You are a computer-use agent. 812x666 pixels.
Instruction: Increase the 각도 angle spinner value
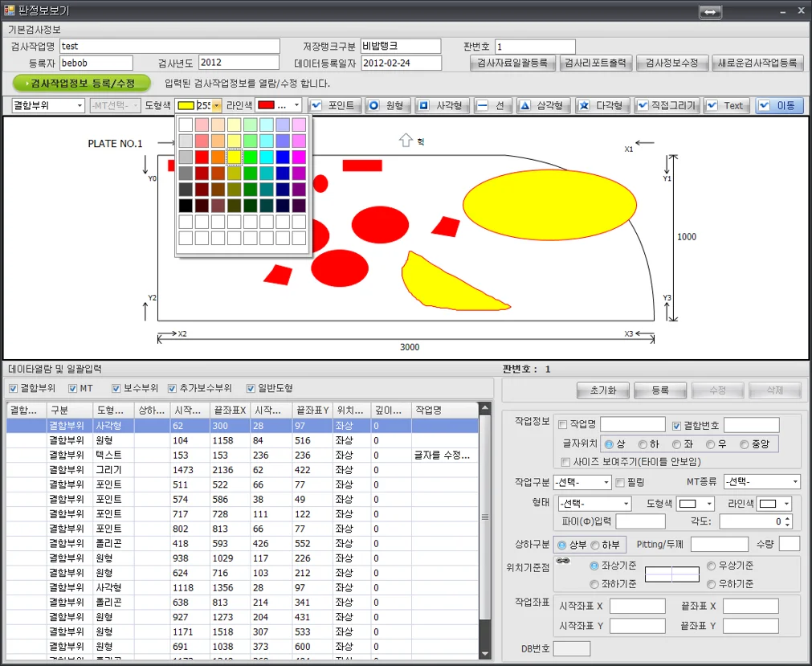point(787,518)
